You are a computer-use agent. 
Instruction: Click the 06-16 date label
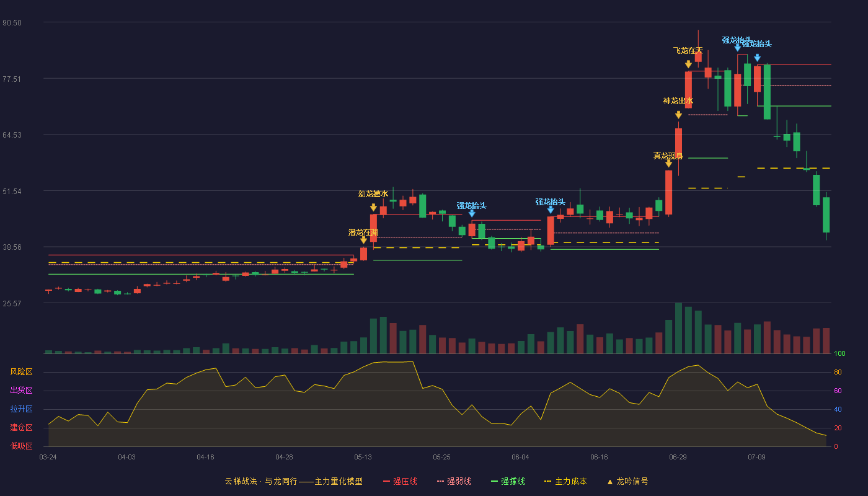(599, 457)
